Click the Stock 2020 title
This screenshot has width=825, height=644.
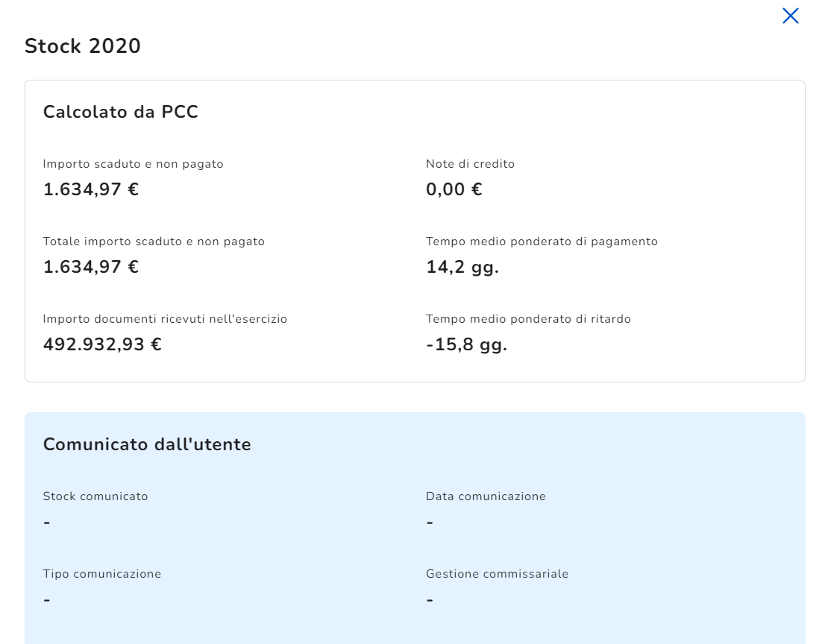(x=83, y=46)
